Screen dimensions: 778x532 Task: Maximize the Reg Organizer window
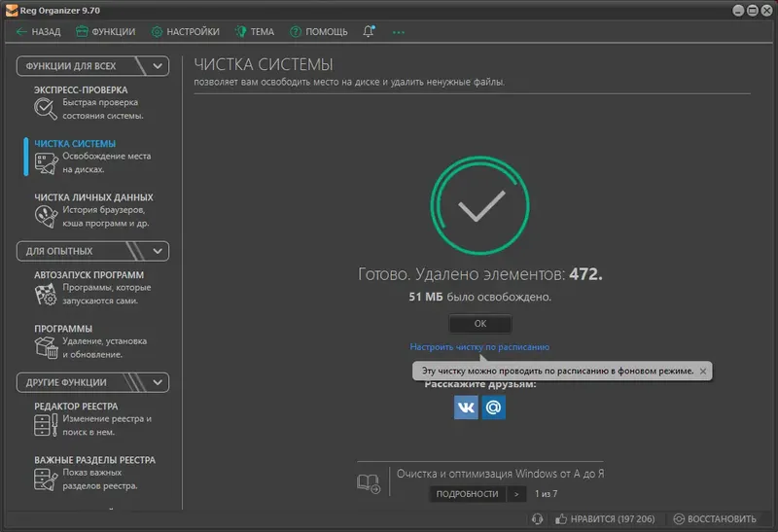coord(753,11)
